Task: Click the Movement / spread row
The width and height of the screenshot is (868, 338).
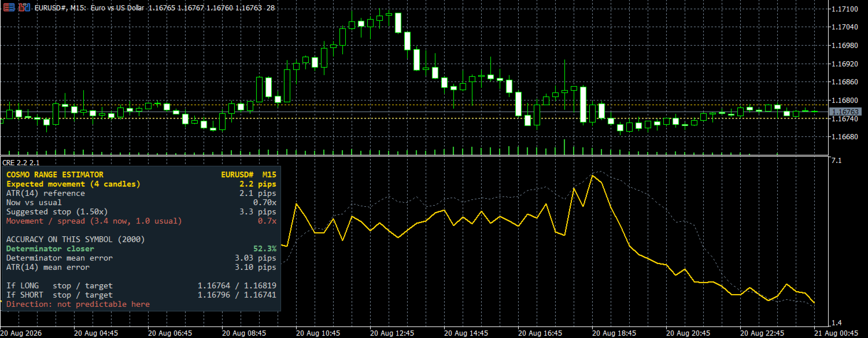Action: click(x=141, y=221)
